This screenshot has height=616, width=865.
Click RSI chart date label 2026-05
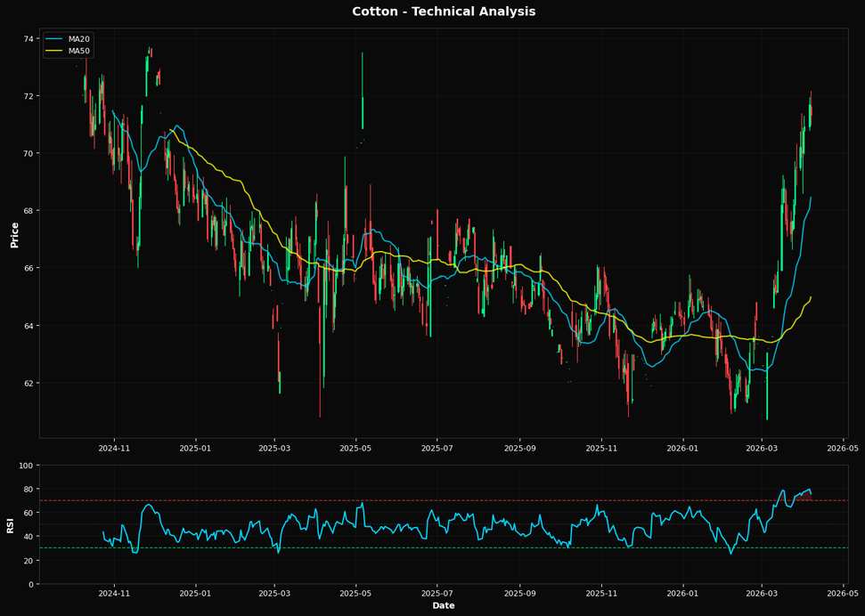(843, 594)
